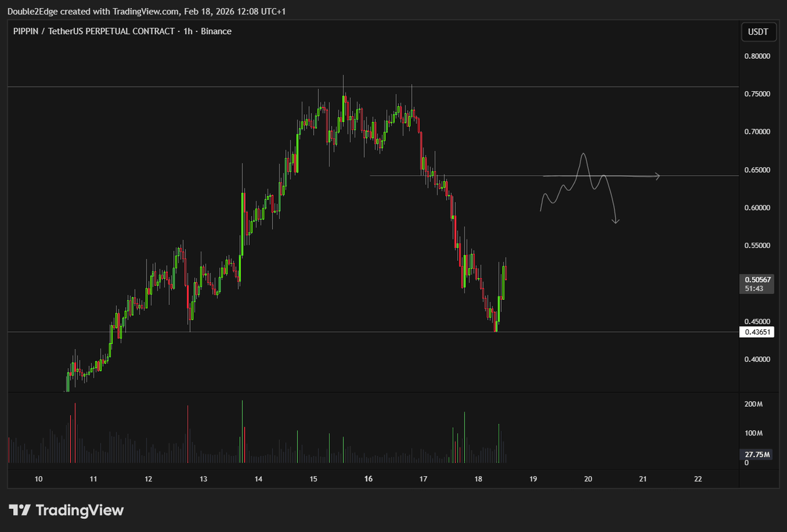Click date 12 on the time axis
The image size is (787, 532).
coord(148,479)
